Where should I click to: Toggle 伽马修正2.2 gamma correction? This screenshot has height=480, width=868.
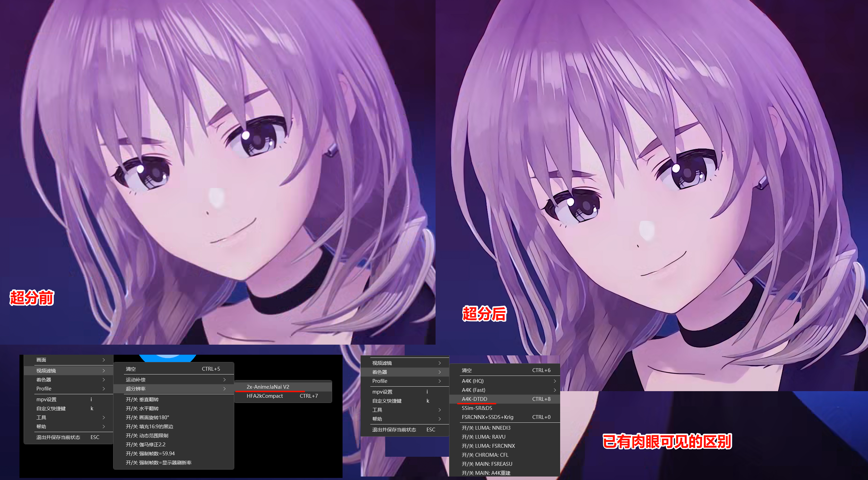146,445
